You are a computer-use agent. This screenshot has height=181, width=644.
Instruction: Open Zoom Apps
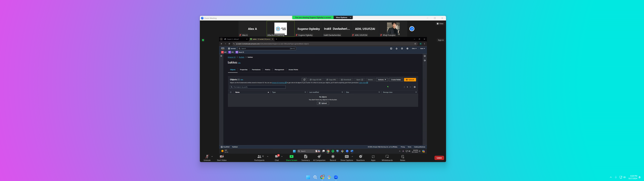[373, 157]
